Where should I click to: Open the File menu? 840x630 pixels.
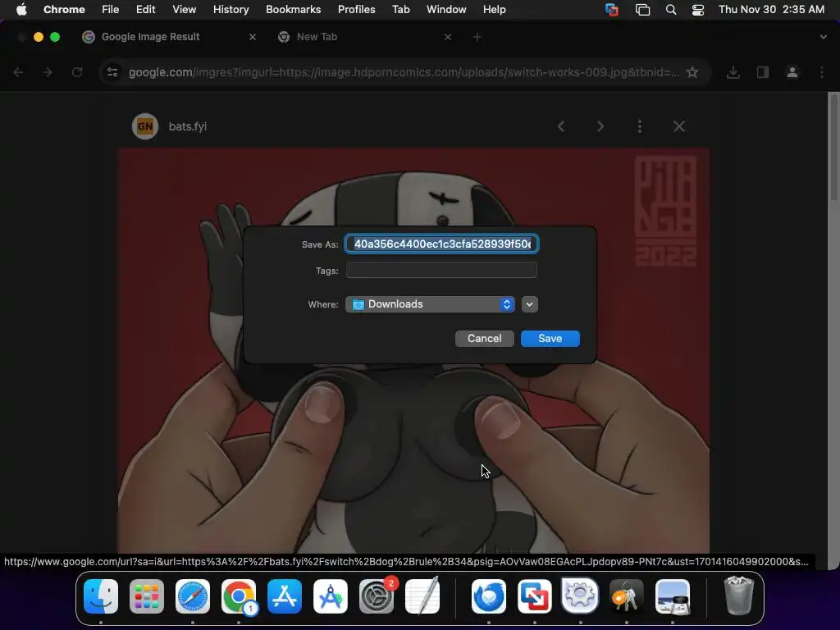click(x=111, y=9)
